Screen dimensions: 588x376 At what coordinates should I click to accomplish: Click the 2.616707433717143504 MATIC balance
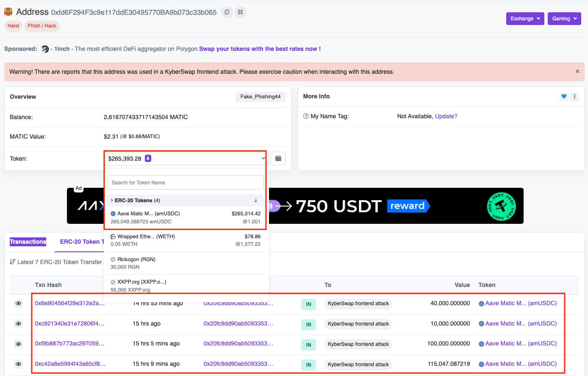point(146,117)
